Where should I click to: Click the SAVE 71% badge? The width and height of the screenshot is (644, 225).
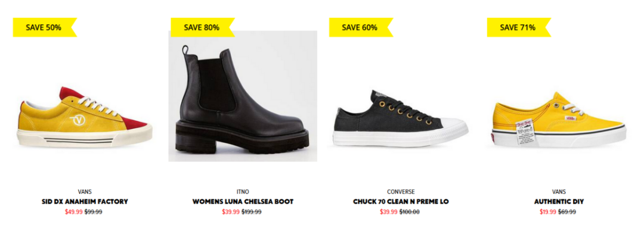click(x=519, y=27)
